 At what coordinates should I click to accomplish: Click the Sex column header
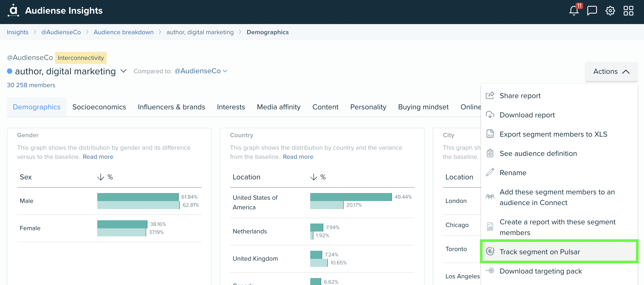click(x=26, y=177)
